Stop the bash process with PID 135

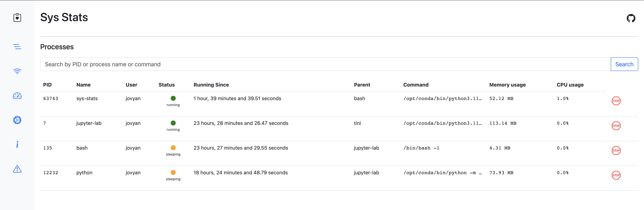[x=616, y=150]
